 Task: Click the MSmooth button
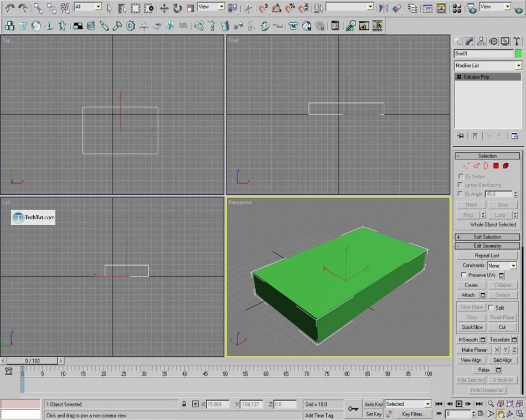(x=468, y=340)
